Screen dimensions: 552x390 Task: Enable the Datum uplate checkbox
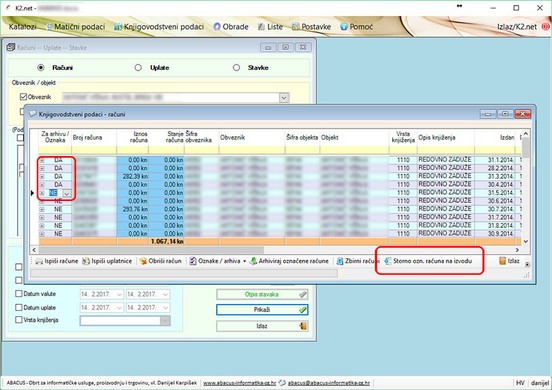pos(19,308)
